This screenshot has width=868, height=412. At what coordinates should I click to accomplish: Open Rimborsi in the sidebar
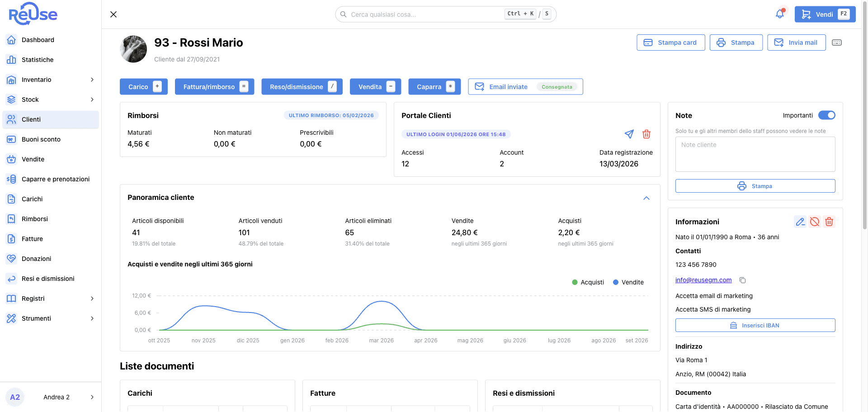click(x=51, y=219)
